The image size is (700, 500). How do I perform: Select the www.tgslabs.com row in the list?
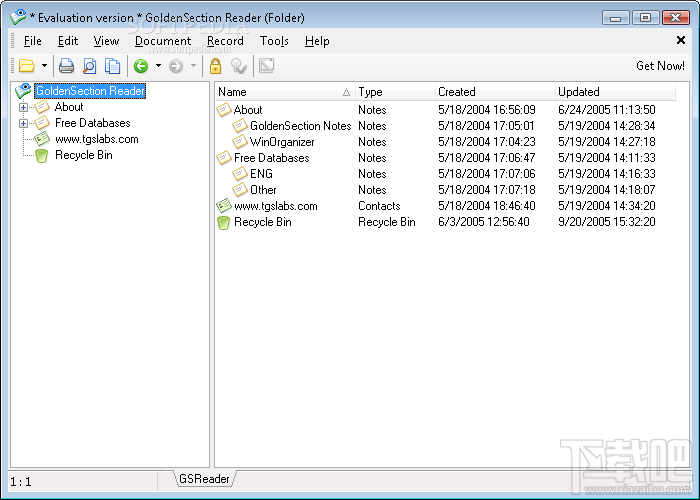click(445, 206)
